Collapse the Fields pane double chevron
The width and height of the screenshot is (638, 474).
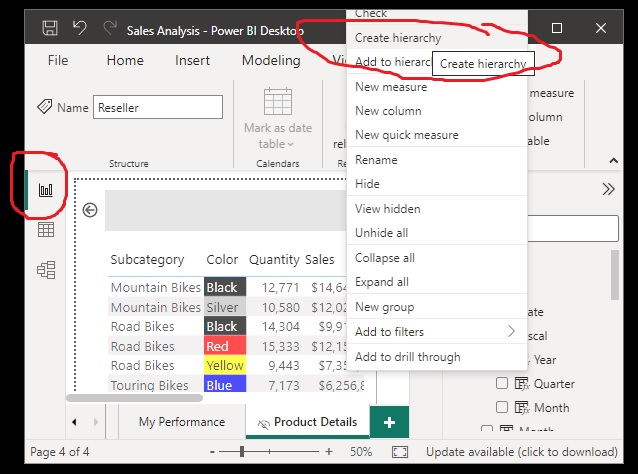point(608,189)
